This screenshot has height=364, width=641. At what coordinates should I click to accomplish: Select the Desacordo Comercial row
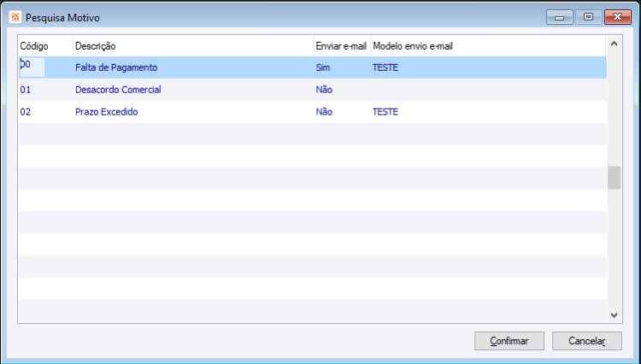pos(312,90)
